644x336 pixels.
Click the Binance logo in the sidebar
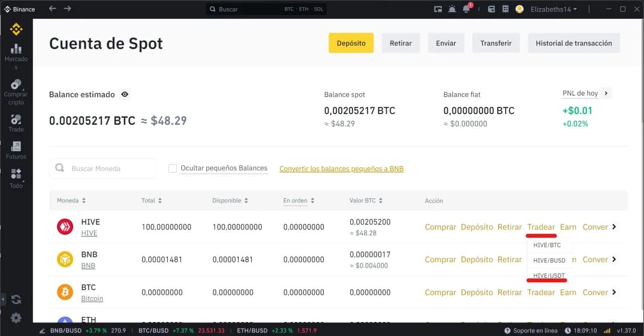coord(16,29)
